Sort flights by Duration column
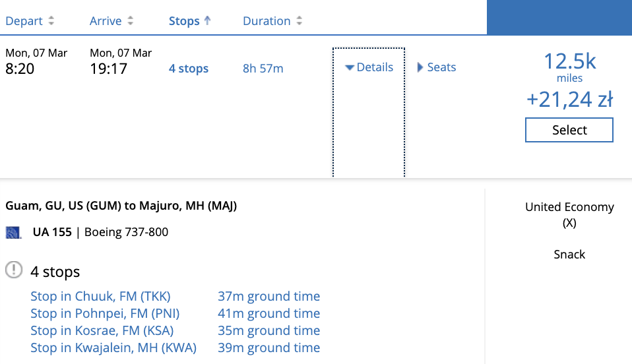 pos(267,21)
